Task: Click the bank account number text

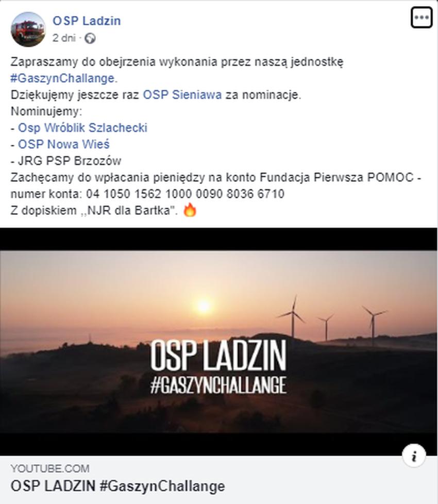Action: [x=185, y=194]
